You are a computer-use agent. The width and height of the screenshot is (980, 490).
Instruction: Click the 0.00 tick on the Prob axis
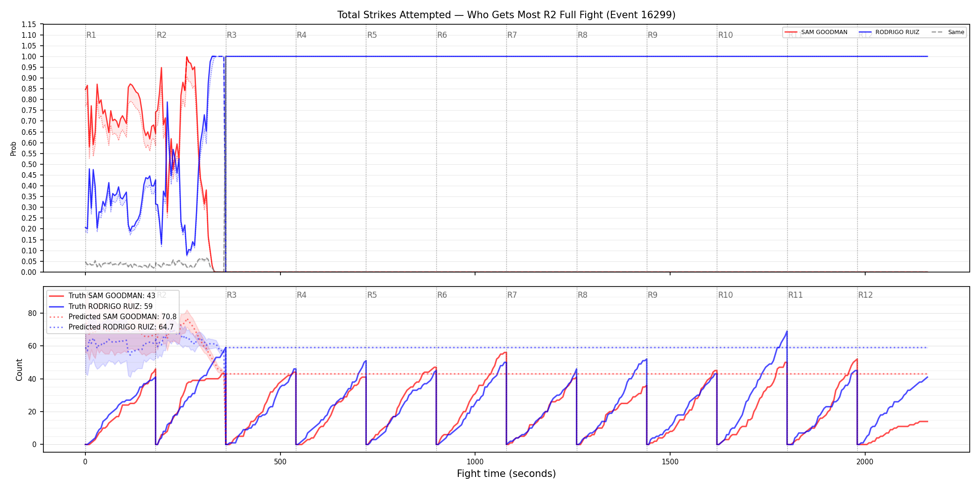(x=29, y=272)
